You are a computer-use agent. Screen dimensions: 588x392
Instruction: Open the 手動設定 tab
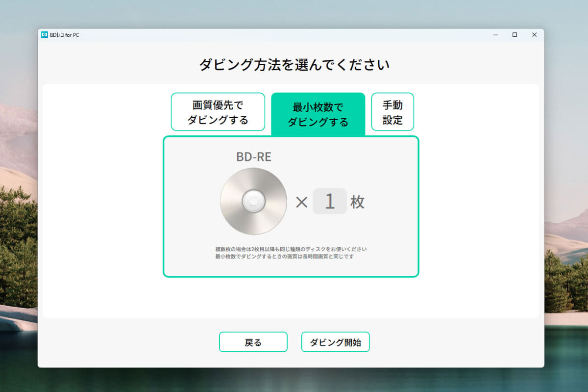tap(392, 112)
